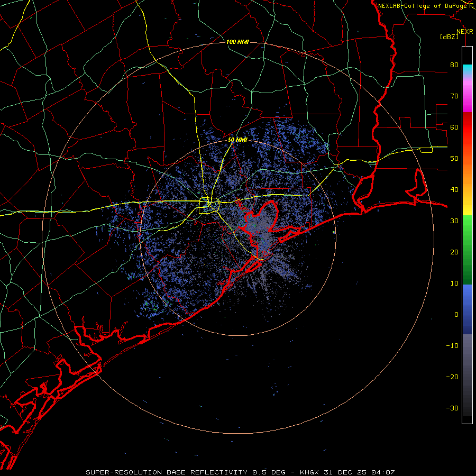
Task: Click the 50 value on the dBZ scale
Action: pos(454,159)
